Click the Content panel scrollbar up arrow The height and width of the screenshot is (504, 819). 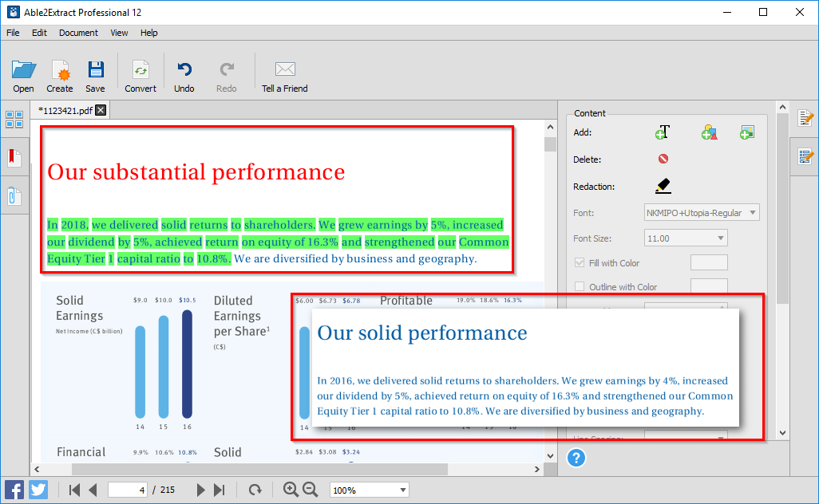click(782, 107)
